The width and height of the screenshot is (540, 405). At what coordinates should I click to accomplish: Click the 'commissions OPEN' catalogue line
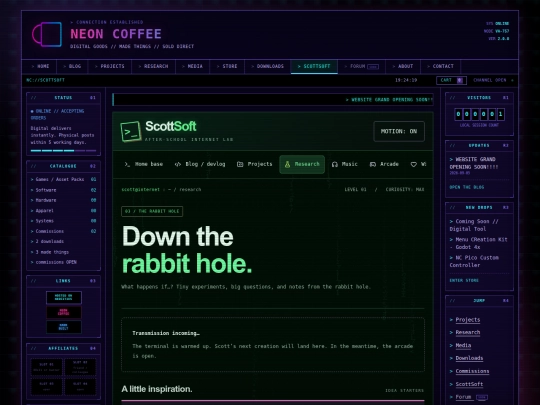(54, 262)
